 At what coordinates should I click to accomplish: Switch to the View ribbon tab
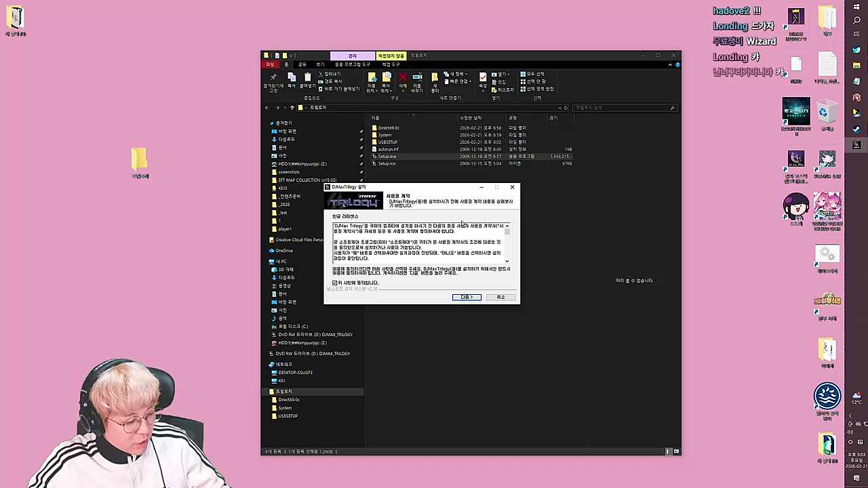320,64
